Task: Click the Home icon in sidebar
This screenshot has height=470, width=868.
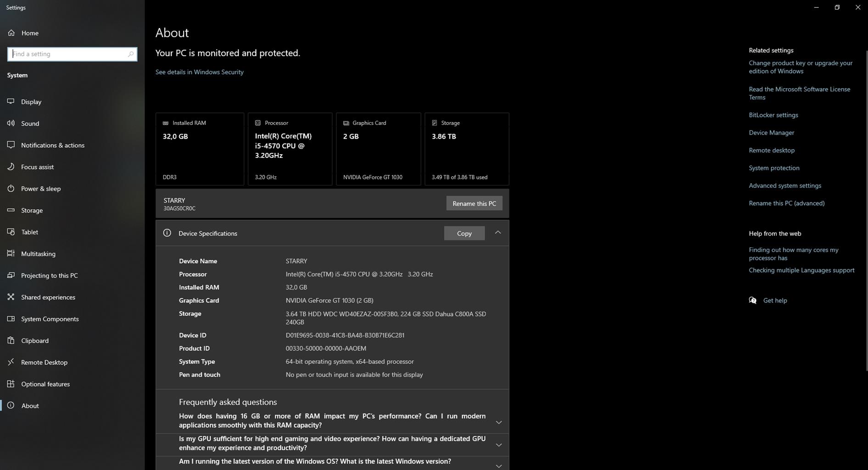Action: (x=11, y=33)
